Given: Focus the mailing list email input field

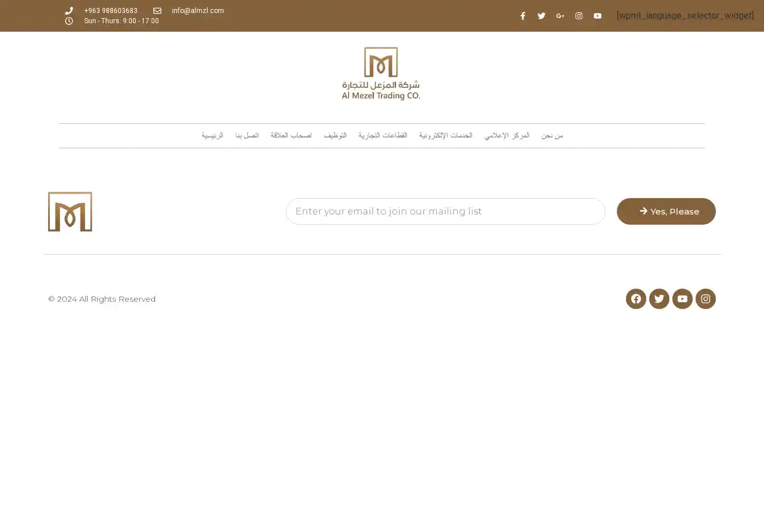Looking at the screenshot, I should (x=445, y=211).
